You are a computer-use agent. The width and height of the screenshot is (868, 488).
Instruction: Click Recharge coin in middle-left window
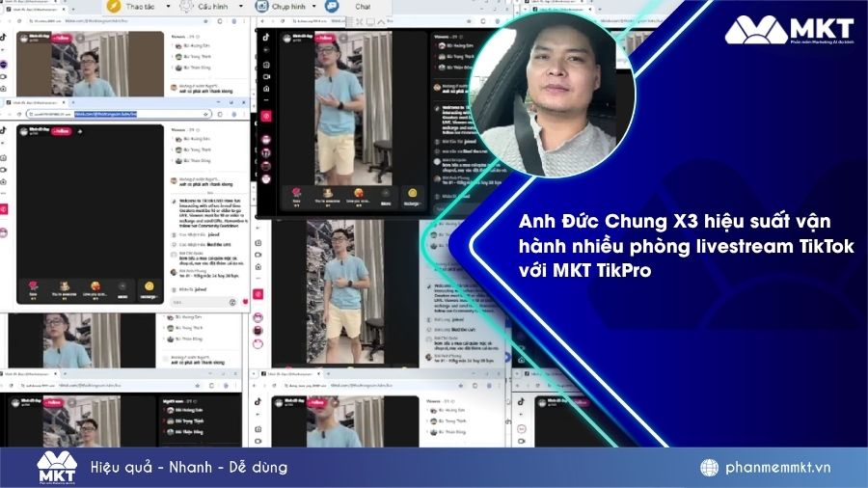[x=149, y=288]
